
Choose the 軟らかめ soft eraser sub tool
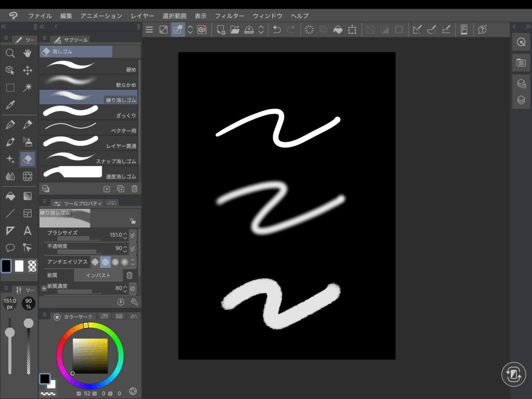pyautogui.click(x=88, y=81)
